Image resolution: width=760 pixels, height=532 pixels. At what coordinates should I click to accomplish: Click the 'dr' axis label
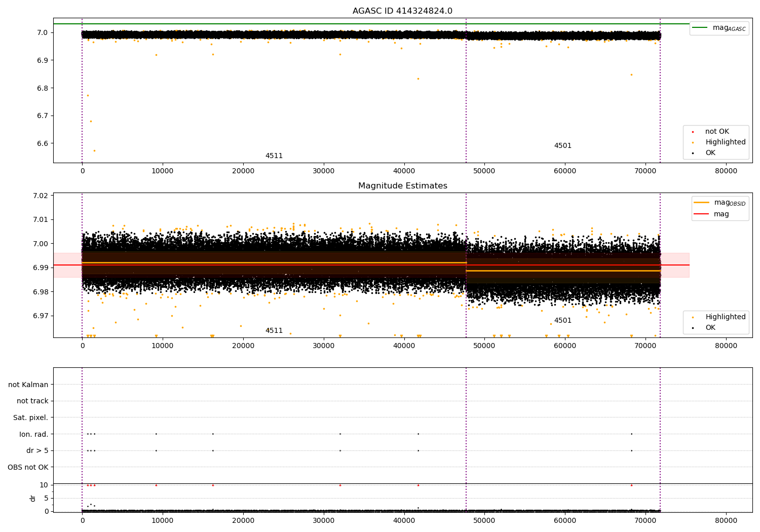[x=33, y=498]
